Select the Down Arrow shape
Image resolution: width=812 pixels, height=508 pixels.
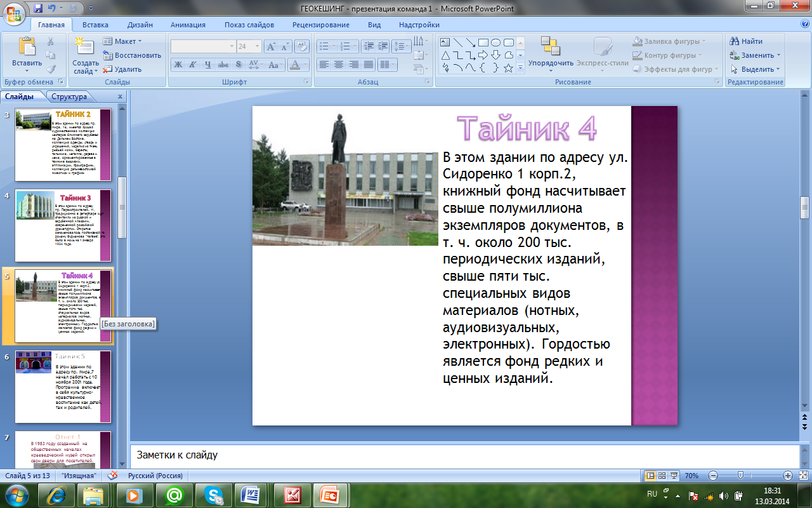click(x=496, y=55)
